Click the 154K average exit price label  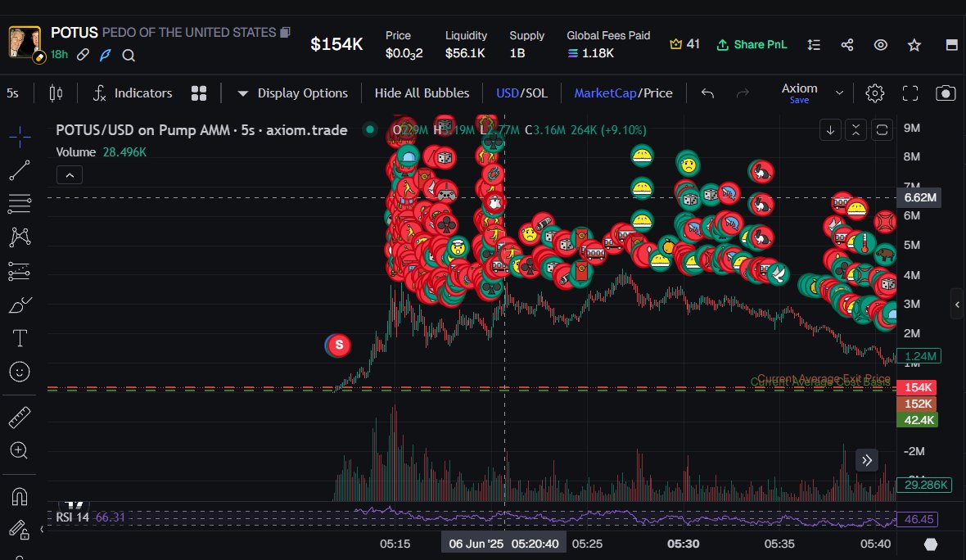click(918, 387)
